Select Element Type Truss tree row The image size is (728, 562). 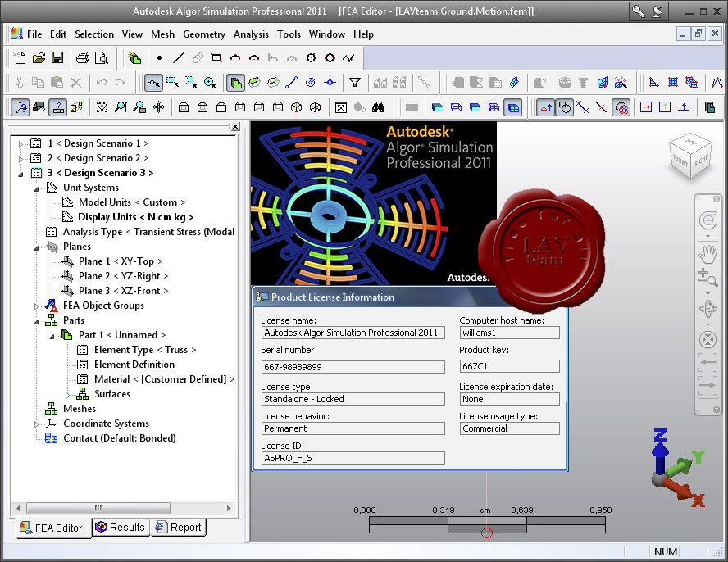point(145,350)
